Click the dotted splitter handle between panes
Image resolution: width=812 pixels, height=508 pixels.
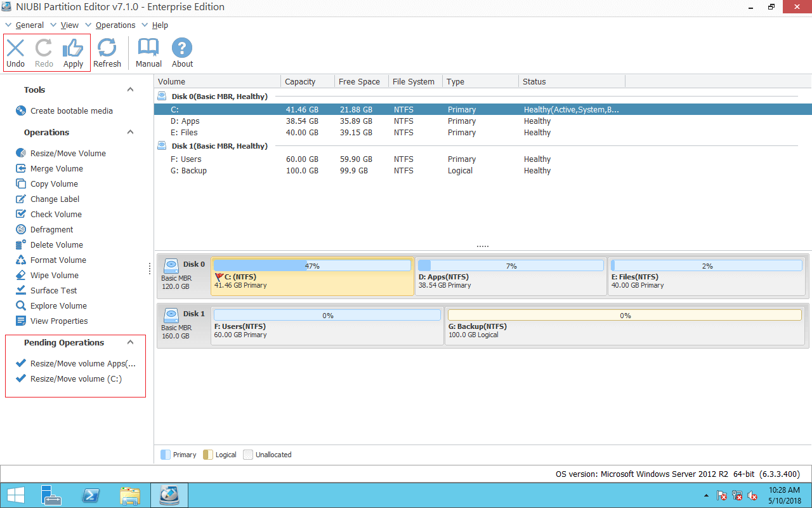483,246
